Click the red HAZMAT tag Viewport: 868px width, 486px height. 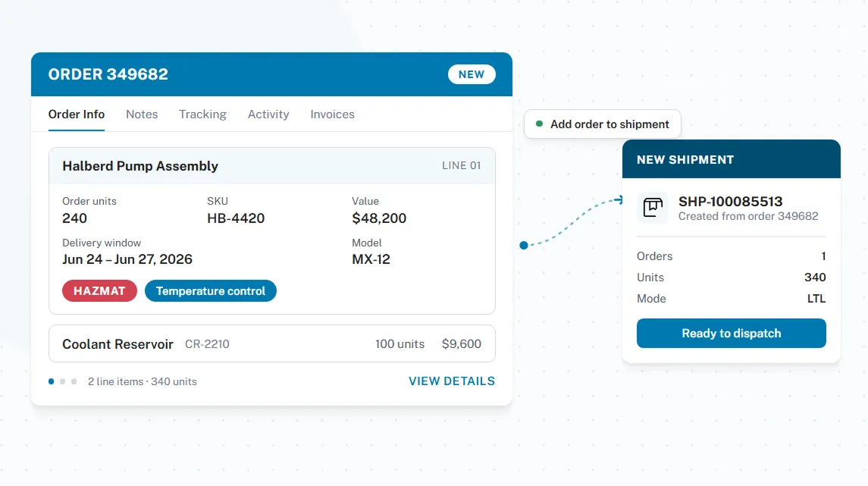pos(99,291)
